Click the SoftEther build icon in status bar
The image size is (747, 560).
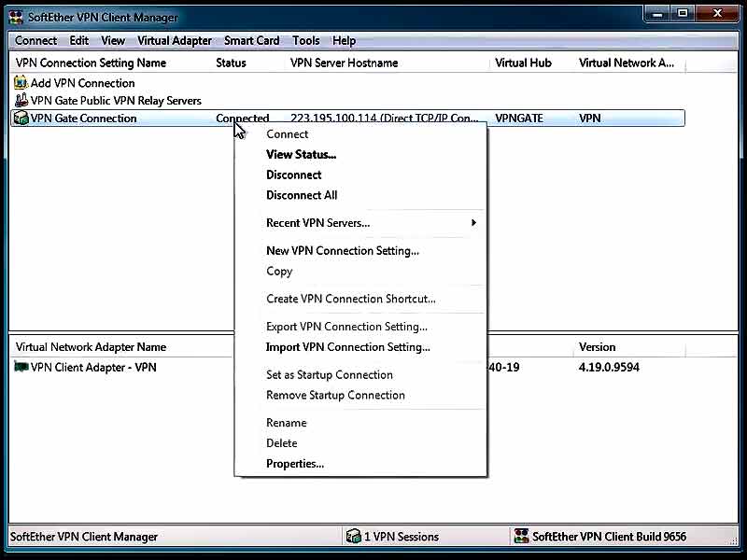(521, 536)
